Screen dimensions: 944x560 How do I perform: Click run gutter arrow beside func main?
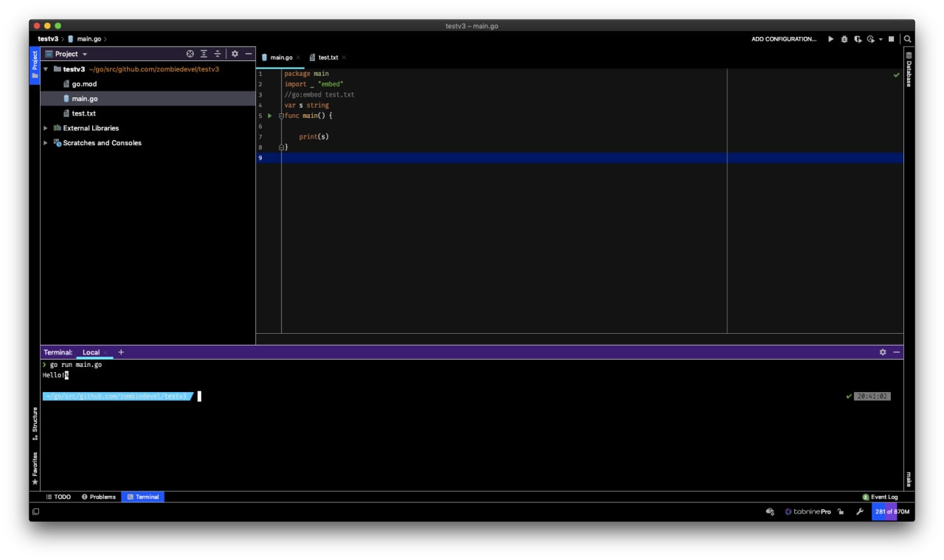270,116
